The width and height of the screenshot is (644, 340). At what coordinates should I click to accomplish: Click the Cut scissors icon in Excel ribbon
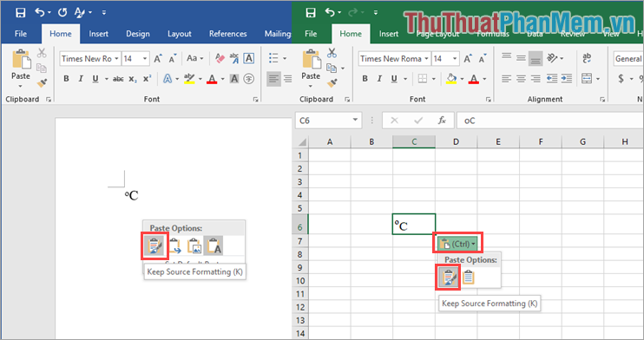pyautogui.click(x=332, y=53)
